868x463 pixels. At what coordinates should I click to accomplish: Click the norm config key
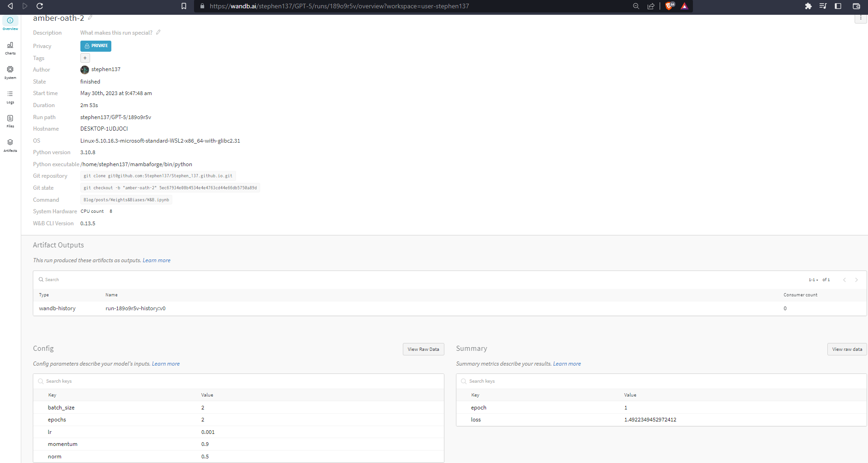[55, 457]
